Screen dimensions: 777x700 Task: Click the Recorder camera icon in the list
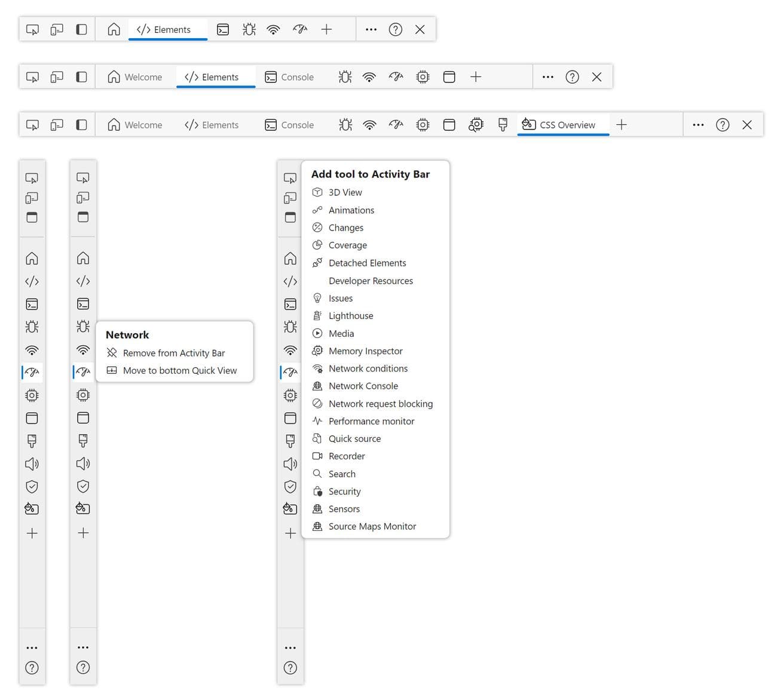(317, 456)
